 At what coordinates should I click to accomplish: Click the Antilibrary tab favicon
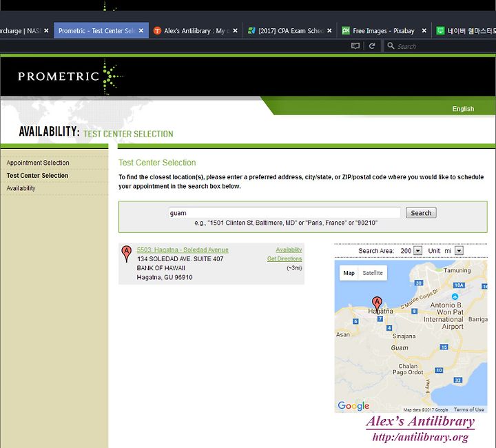(157, 31)
